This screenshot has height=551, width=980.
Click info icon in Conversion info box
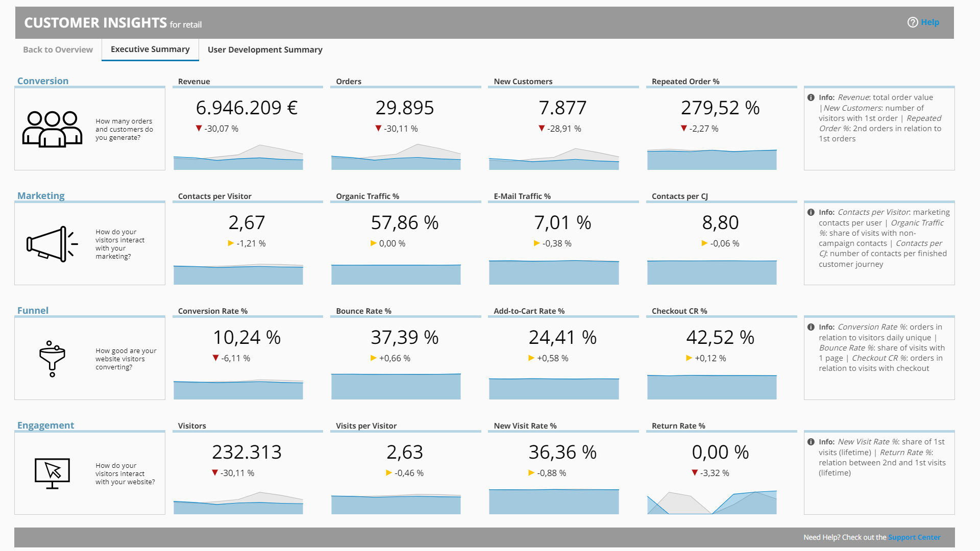811,97
